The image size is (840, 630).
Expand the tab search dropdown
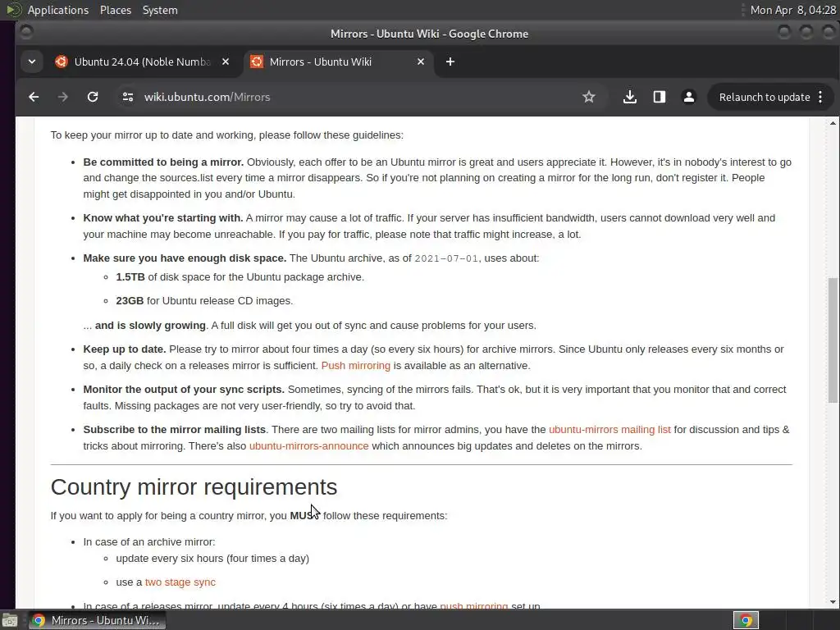point(32,62)
